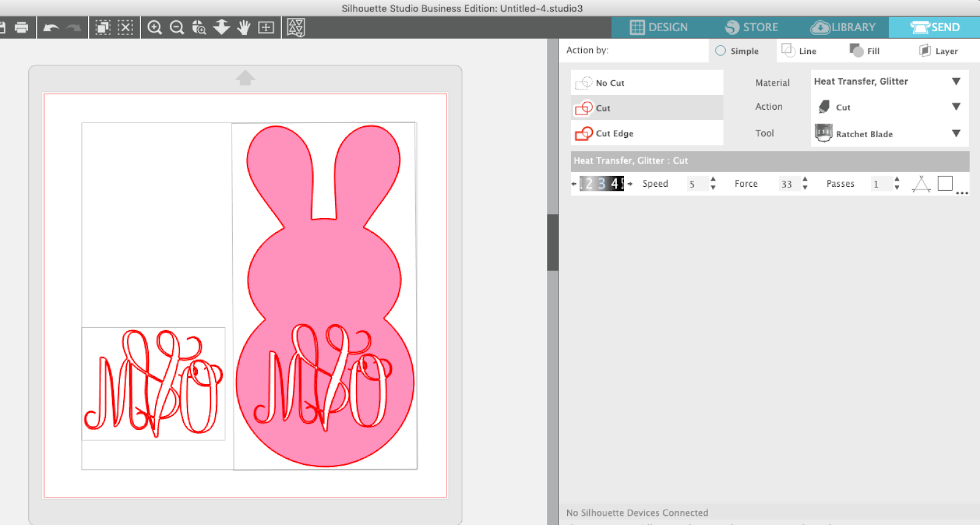Click the Heat Transfer, Glitter : Cut header

[x=770, y=161]
